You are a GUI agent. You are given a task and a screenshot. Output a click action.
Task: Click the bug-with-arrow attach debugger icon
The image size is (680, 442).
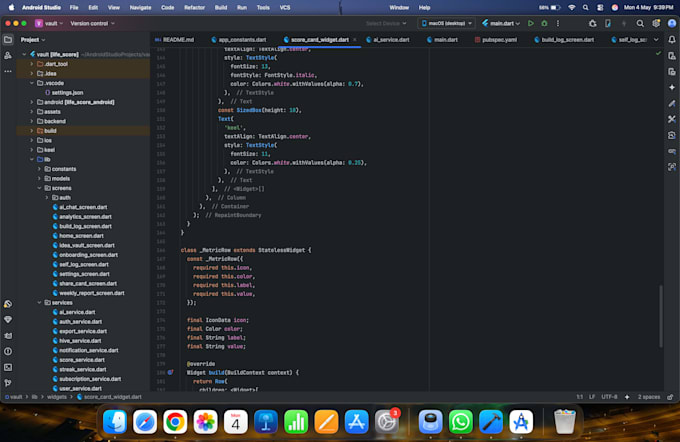[592, 23]
